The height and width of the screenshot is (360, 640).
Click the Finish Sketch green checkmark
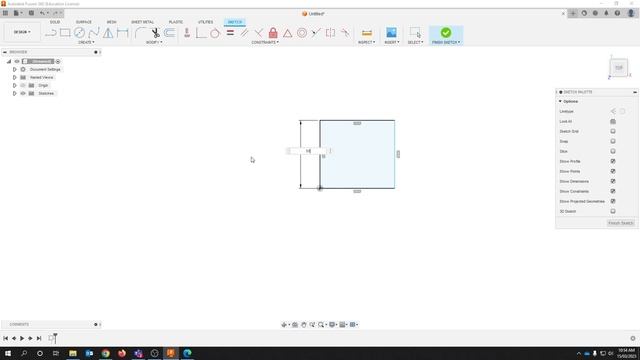point(446,33)
